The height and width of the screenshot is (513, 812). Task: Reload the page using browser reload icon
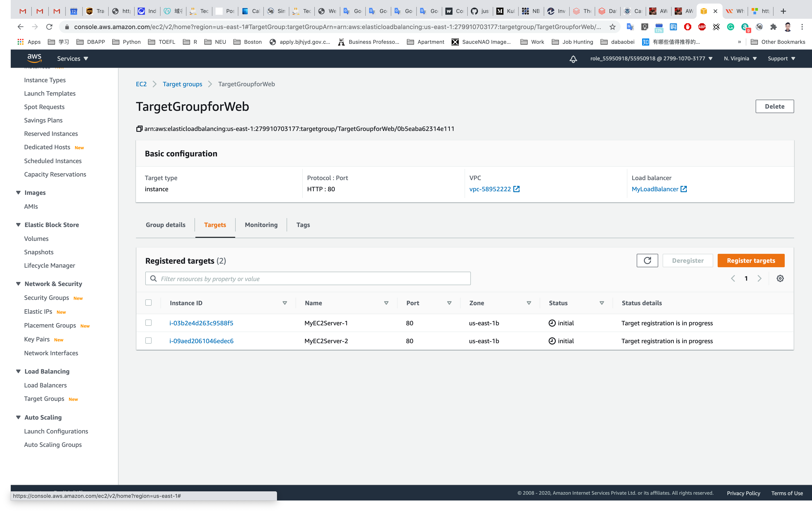click(x=49, y=27)
